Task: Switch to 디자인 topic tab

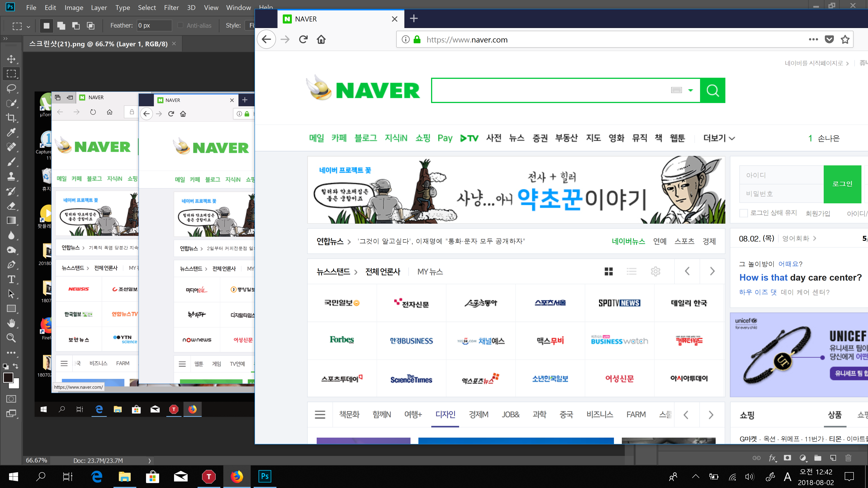Action: coord(445,415)
